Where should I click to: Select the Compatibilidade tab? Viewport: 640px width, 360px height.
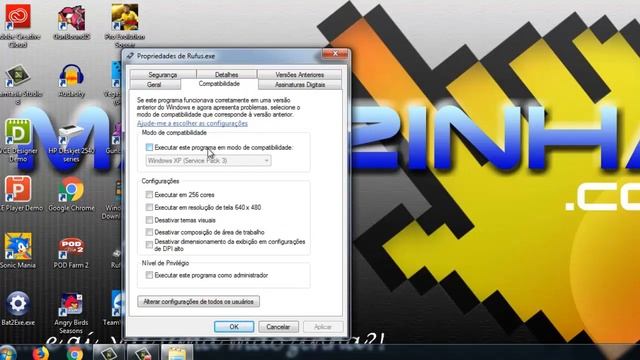click(219, 84)
